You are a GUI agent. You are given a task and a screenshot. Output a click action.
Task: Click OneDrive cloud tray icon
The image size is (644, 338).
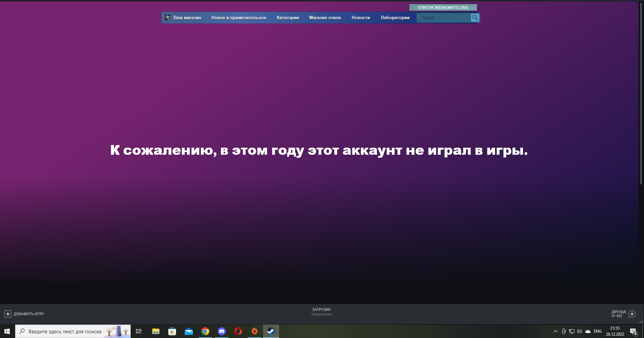pyautogui.click(x=588, y=331)
